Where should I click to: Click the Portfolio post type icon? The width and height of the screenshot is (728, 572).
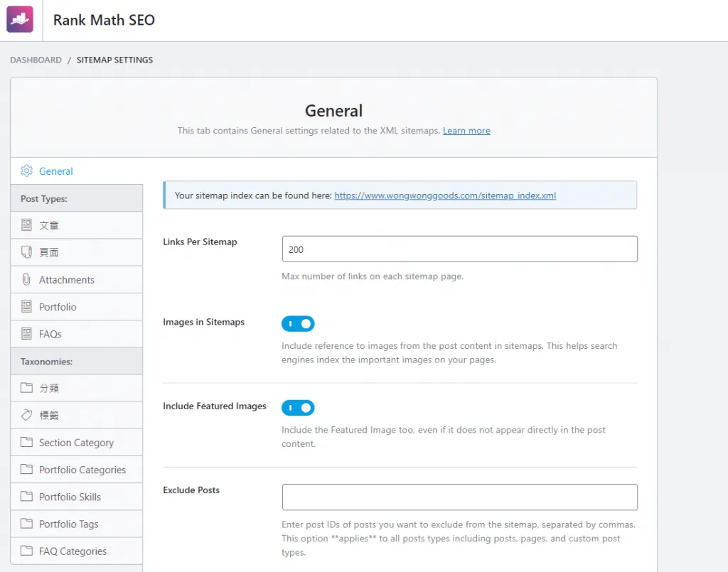point(27,307)
